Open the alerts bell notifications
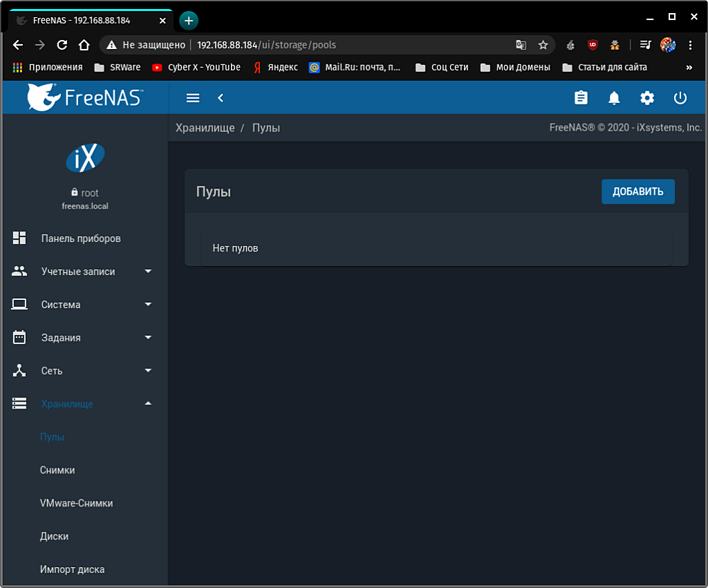Image resolution: width=708 pixels, height=588 pixels. (614, 98)
